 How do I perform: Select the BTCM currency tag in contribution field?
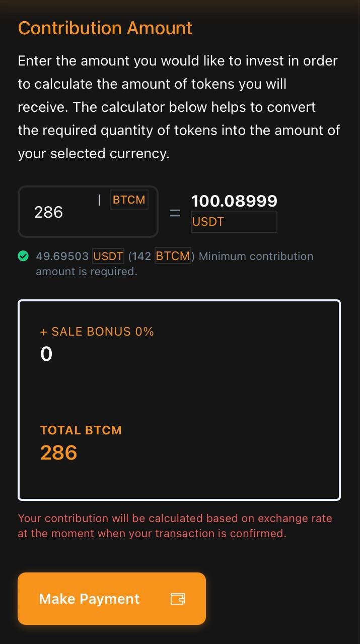point(129,200)
